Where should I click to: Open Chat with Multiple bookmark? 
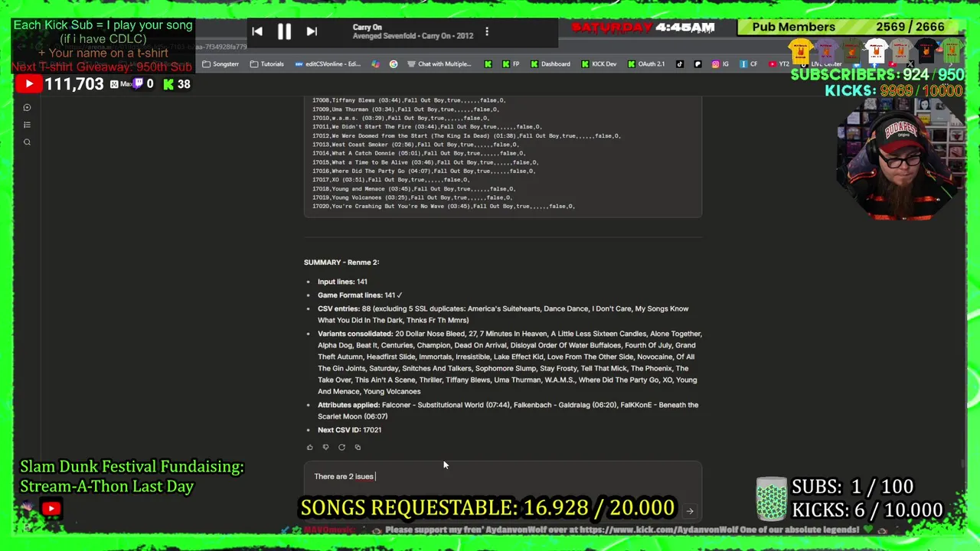click(439, 64)
